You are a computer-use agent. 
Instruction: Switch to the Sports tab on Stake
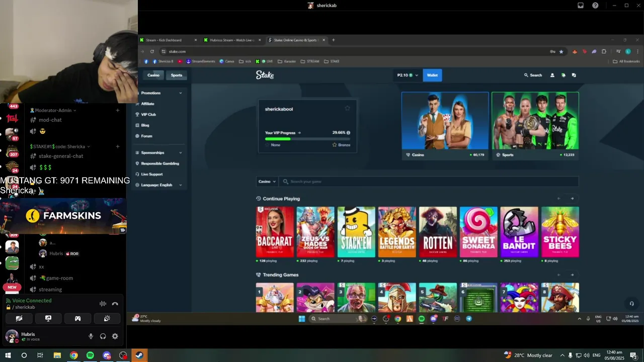[177, 75]
